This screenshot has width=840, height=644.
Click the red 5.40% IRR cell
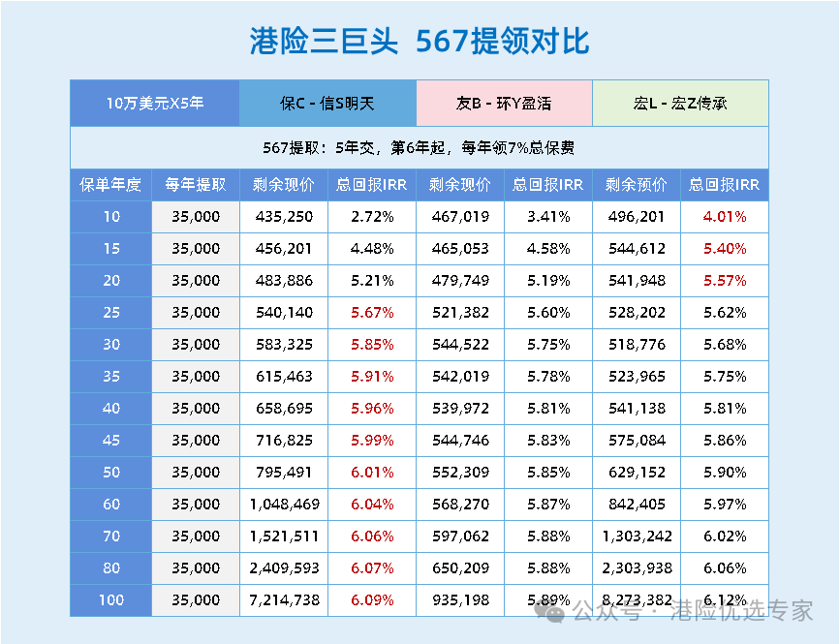(x=725, y=249)
